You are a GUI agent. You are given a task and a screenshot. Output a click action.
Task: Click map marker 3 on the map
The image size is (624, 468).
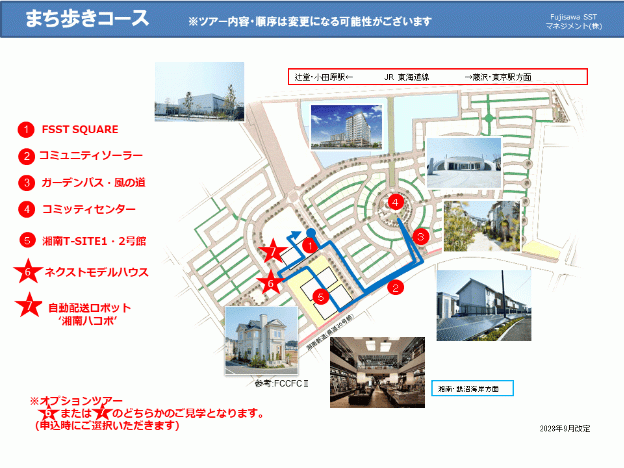pos(421,237)
